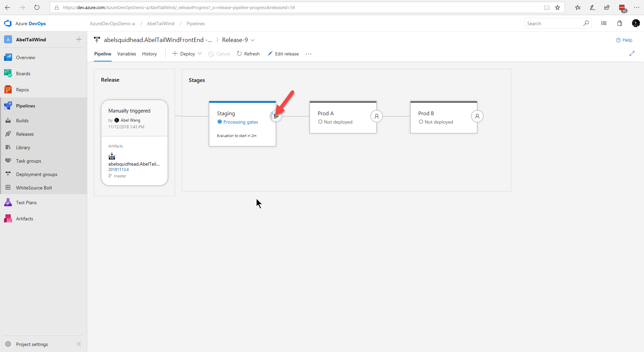Open the Help link
Screen dimensions: 644x352
[x=624, y=40]
